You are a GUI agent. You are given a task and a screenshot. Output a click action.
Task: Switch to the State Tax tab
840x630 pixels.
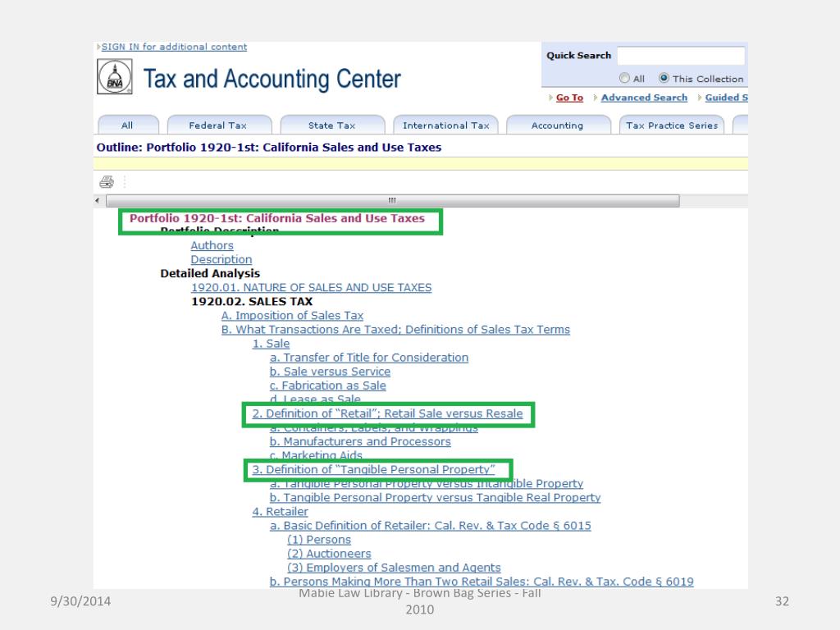pyautogui.click(x=331, y=126)
